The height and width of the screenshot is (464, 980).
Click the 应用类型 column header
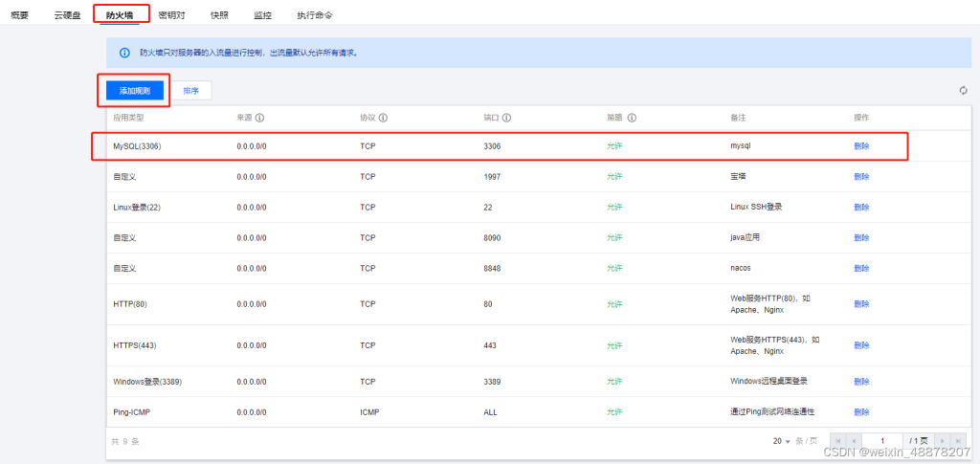(129, 118)
